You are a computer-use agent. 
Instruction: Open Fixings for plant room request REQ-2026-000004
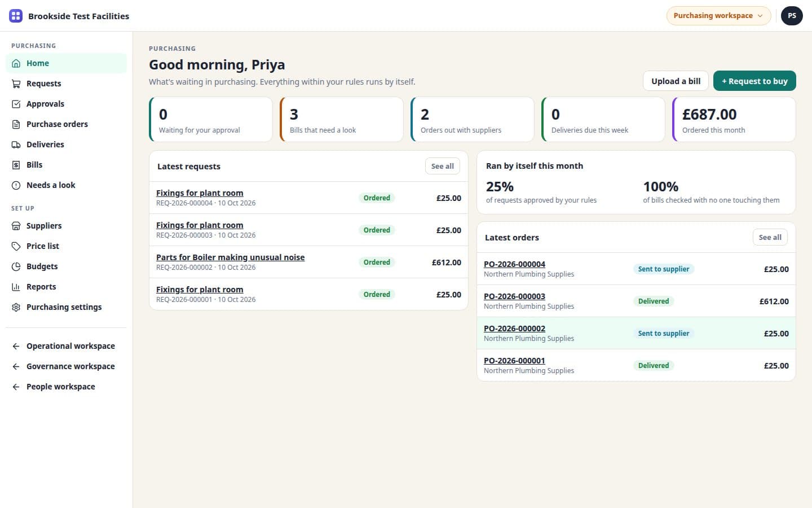(200, 193)
